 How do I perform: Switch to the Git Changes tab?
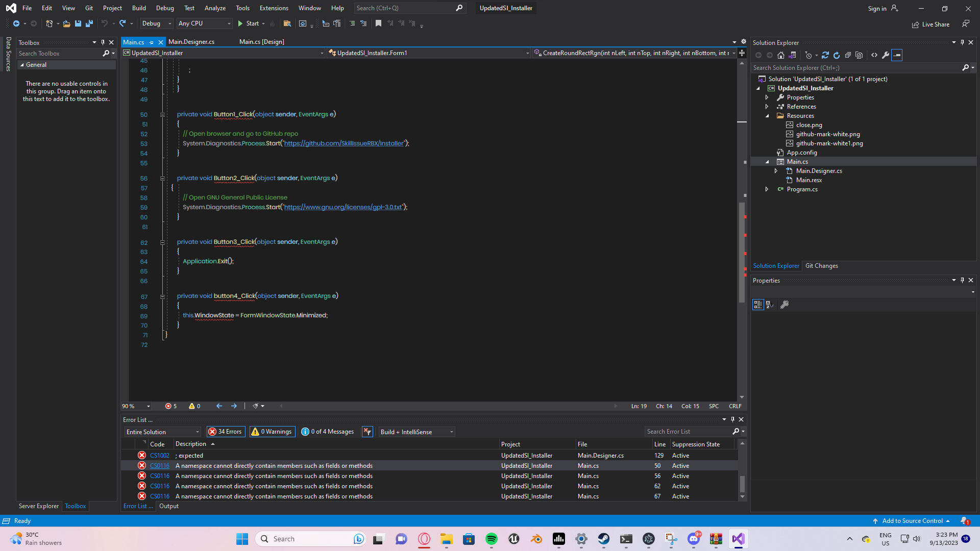coord(821,266)
